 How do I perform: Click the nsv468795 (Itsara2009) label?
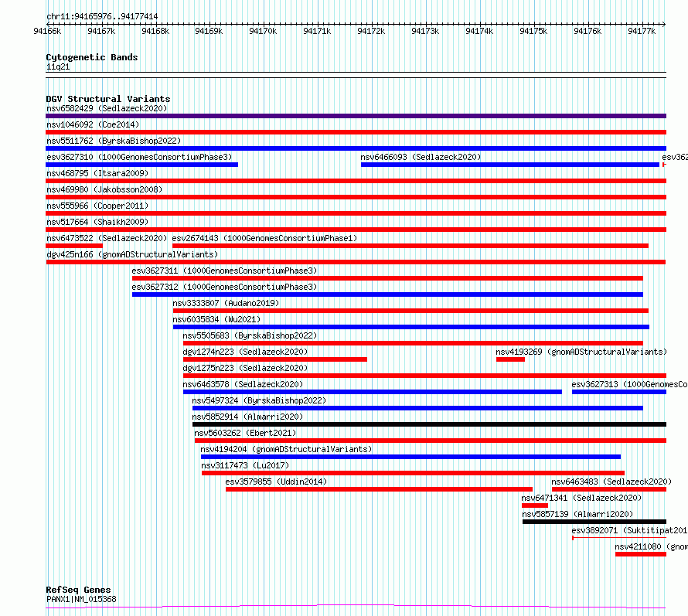tap(97, 173)
